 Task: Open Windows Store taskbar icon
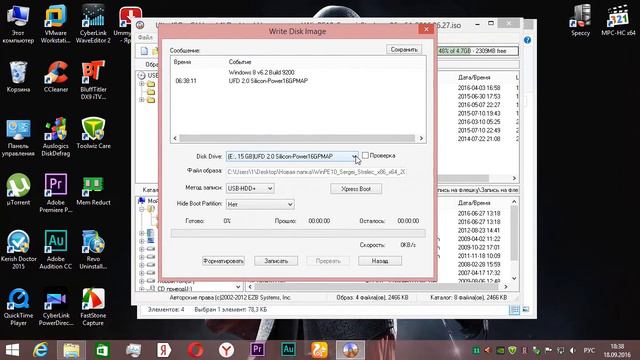coord(102,350)
